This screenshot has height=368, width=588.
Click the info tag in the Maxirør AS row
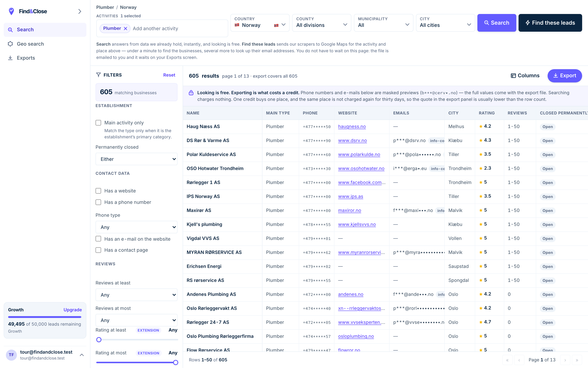tap(440, 210)
